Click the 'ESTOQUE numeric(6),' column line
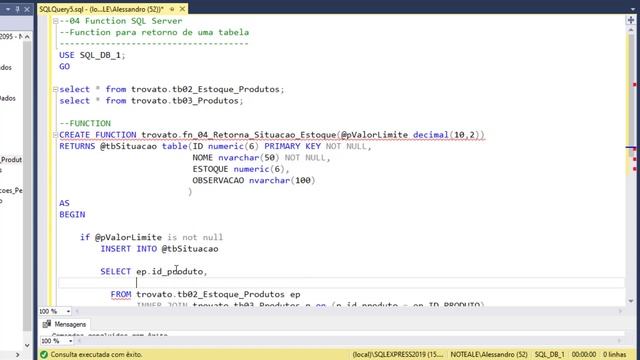Image resolution: width=640 pixels, height=360 pixels. pos(241,169)
